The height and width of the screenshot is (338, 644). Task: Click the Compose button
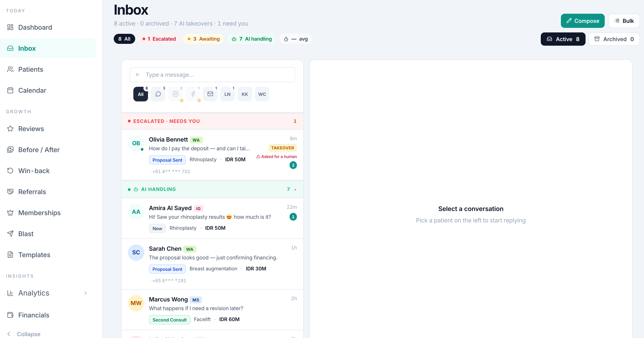click(x=583, y=21)
